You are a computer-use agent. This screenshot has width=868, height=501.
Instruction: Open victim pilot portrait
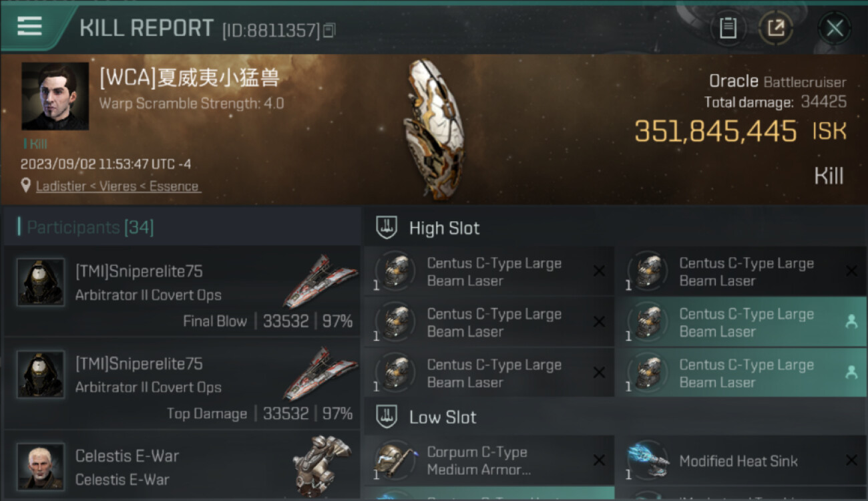click(x=55, y=96)
